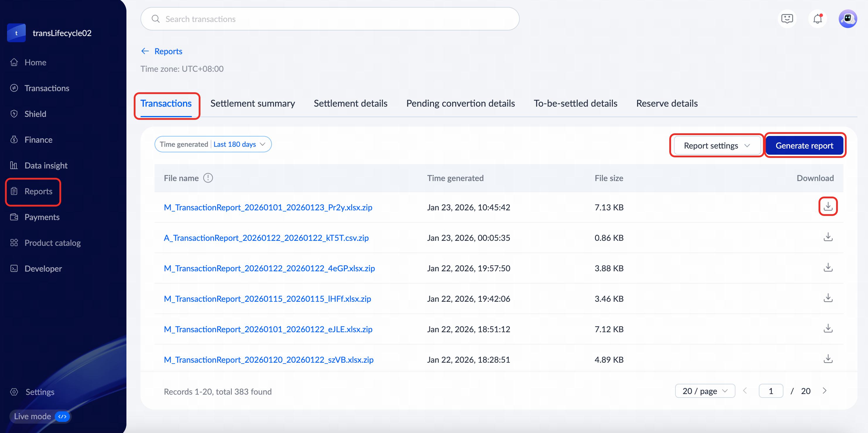The width and height of the screenshot is (868, 433).
Task: Open the M_TransactionReport eJLE.xlsx.zip link
Action: [268, 329]
